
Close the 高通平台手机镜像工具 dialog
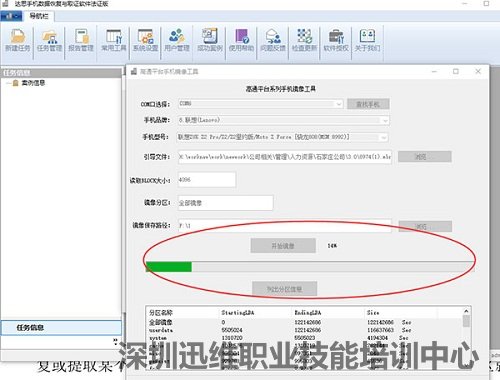pyautogui.click(x=478, y=71)
